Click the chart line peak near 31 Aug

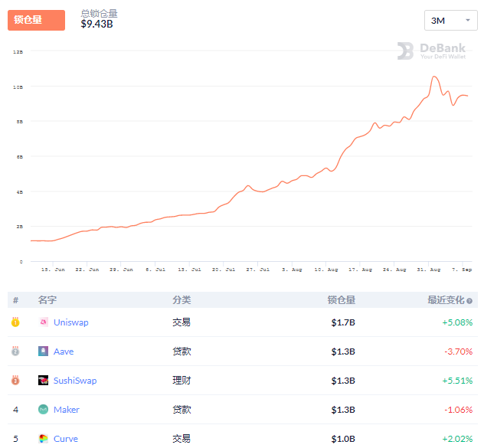[x=434, y=77]
